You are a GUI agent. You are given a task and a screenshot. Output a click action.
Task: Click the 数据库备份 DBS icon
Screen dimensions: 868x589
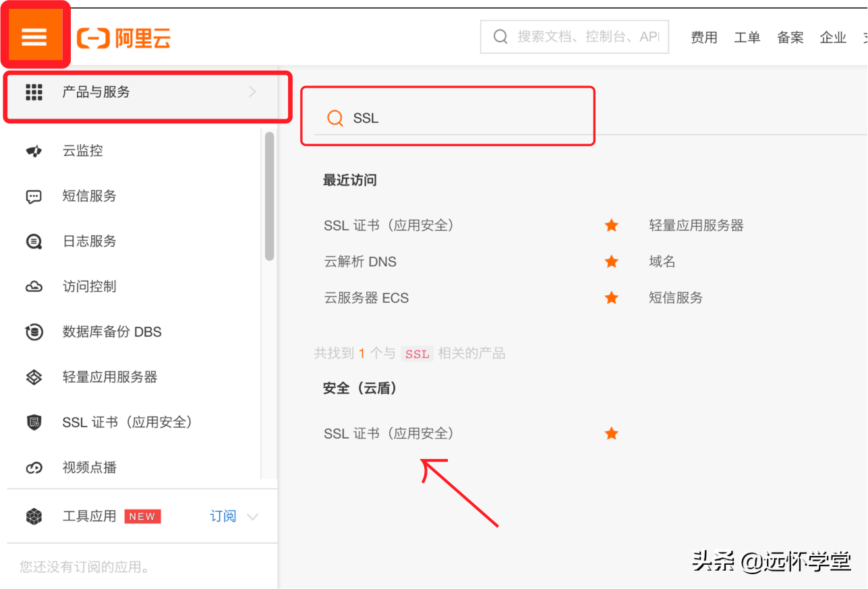click(x=34, y=332)
